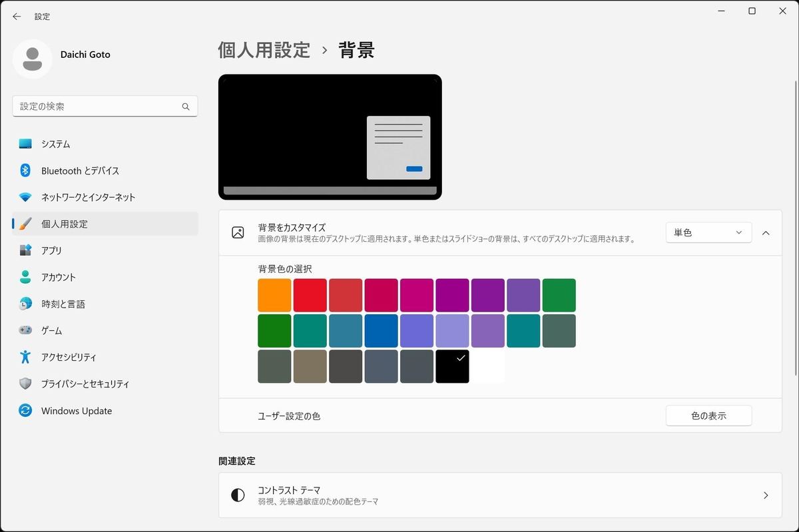Click the 色の表示 button
Screen dimensions: 799x532
click(x=708, y=415)
